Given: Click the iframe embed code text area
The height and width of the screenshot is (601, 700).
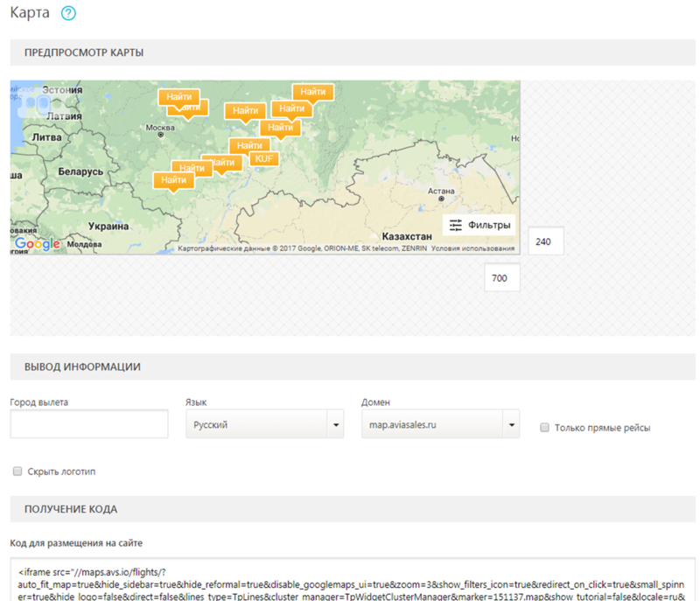Looking at the screenshot, I should coord(350,577).
